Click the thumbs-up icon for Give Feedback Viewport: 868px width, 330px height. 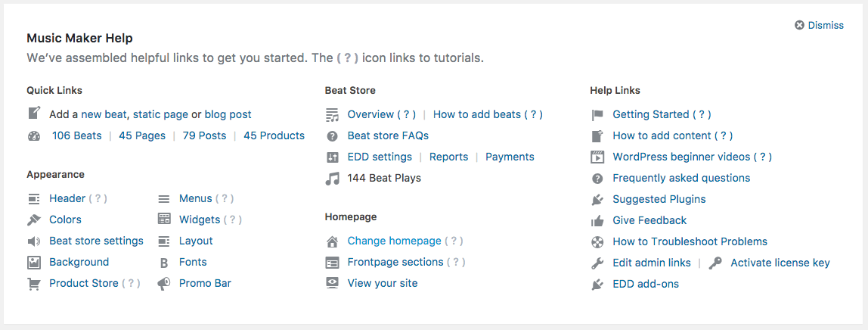pos(597,221)
